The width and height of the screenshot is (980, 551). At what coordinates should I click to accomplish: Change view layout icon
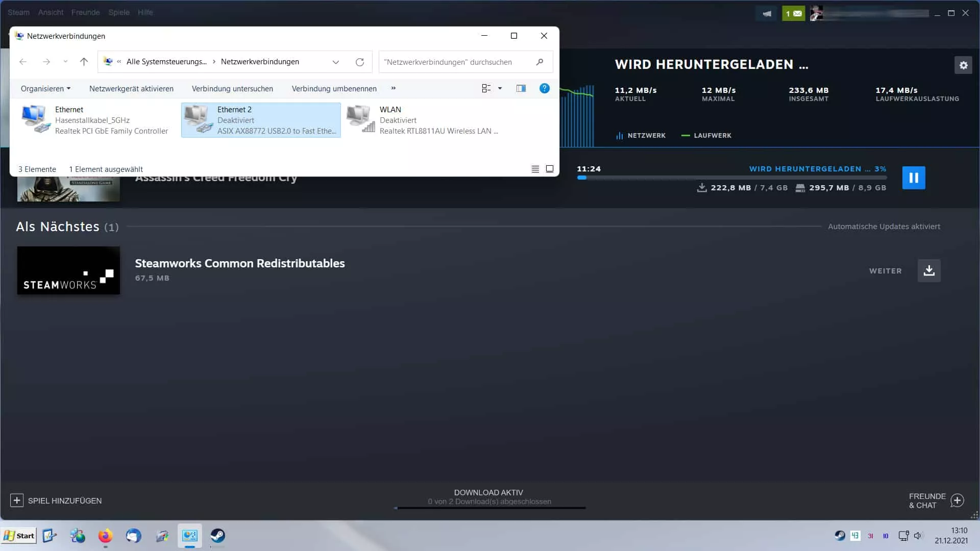coord(486,88)
